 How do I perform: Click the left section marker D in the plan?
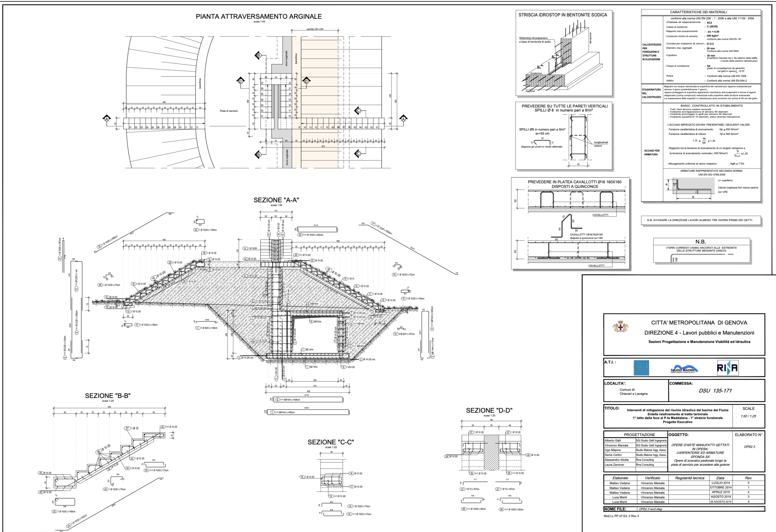pyautogui.click(x=240, y=81)
